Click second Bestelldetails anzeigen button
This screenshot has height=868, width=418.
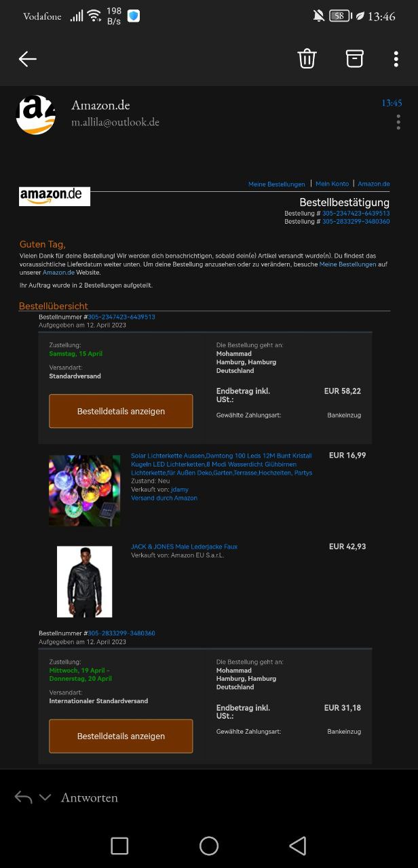coord(121,736)
